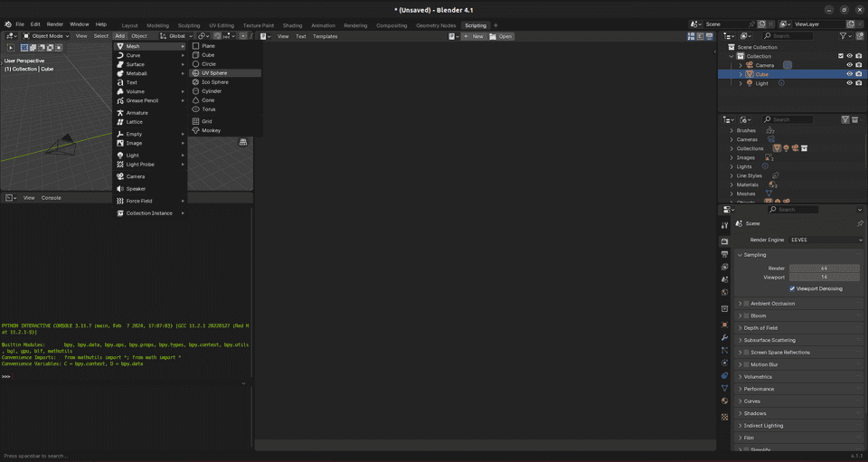Click the Torus mesh icon
Viewport: 868px width, 462px height.
(x=196, y=109)
